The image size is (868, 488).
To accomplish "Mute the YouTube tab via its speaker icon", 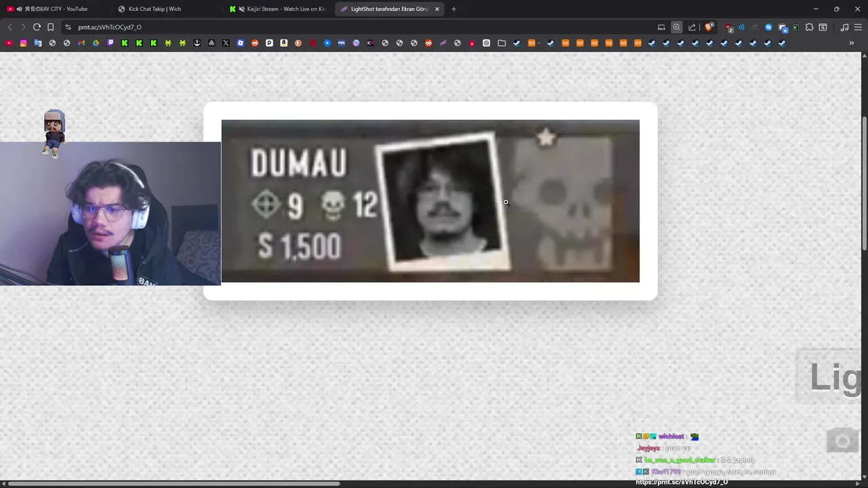I will tap(19, 9).
